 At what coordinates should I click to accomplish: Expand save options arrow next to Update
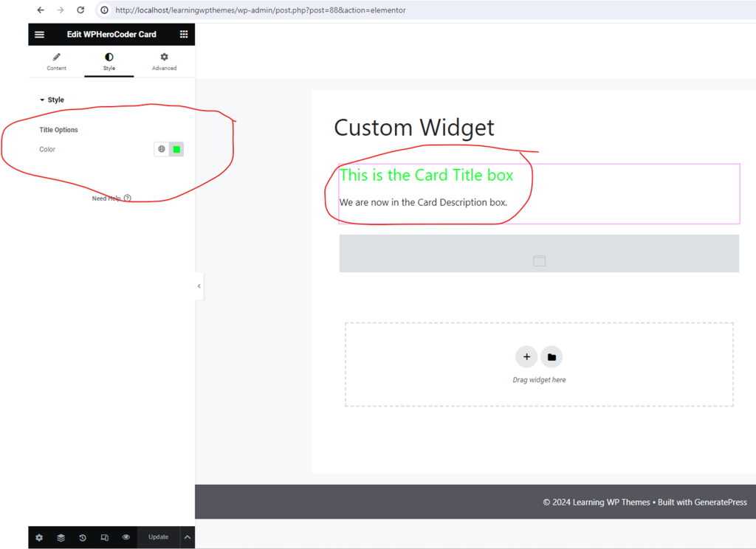[x=188, y=538]
